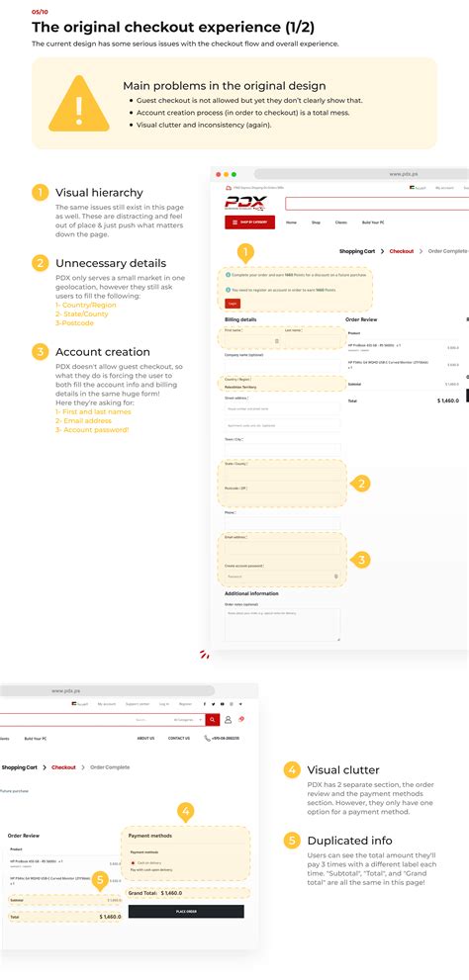Click Checkout breadcrumb in the payment mockup
469x980 pixels.
(63, 766)
